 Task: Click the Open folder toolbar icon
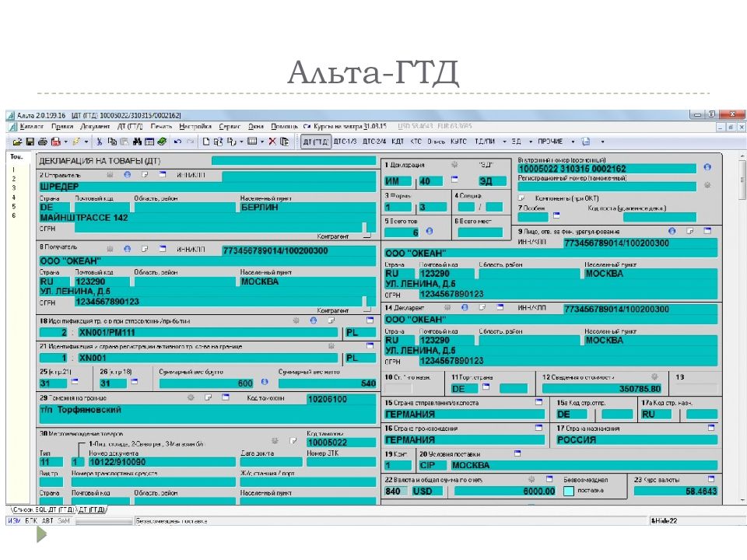tap(18, 142)
